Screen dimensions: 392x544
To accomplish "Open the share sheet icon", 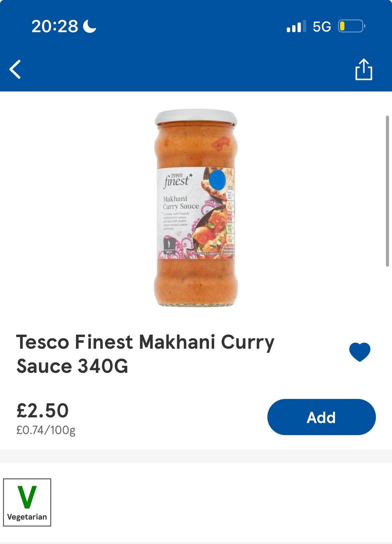I will 363,69.
